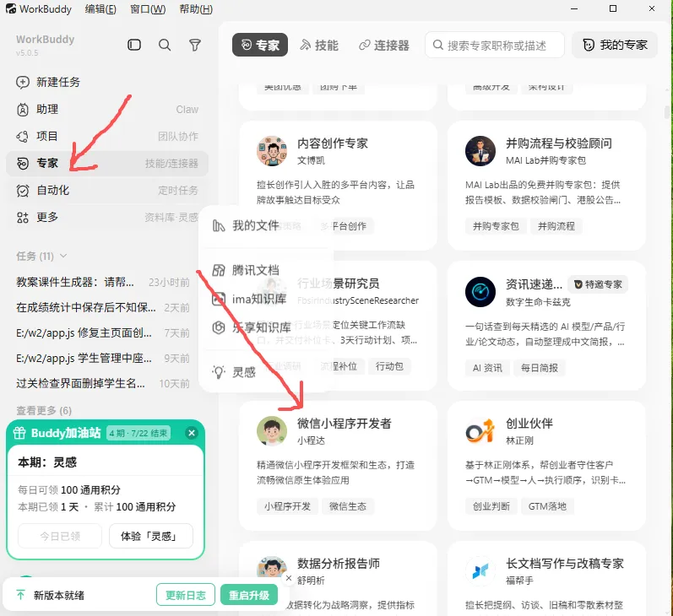673x616 pixels.
Task: Focus the 搜索专家职称或描述 search field
Action: (495, 45)
